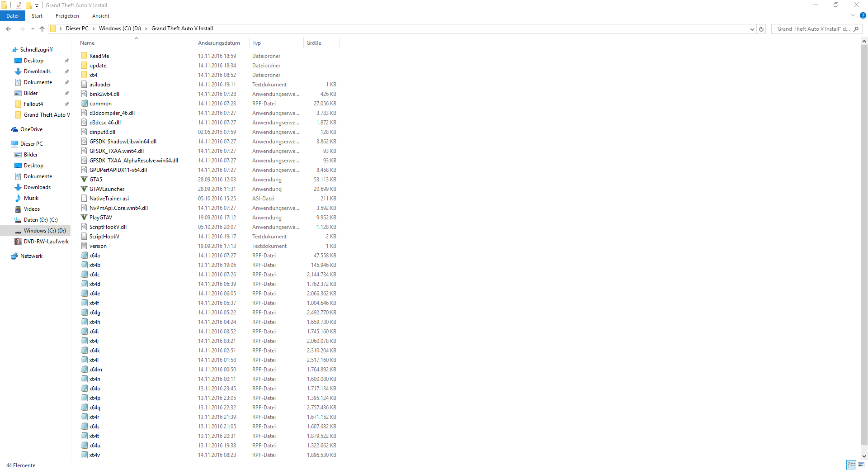Open the Quick Access Toolbar customize dropdown

(x=37, y=5)
